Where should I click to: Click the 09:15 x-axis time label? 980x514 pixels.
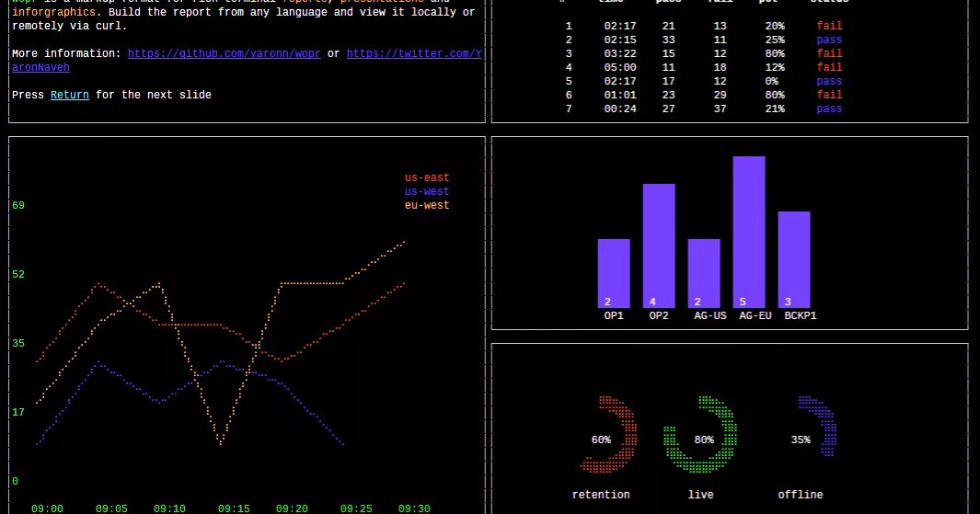click(x=234, y=508)
